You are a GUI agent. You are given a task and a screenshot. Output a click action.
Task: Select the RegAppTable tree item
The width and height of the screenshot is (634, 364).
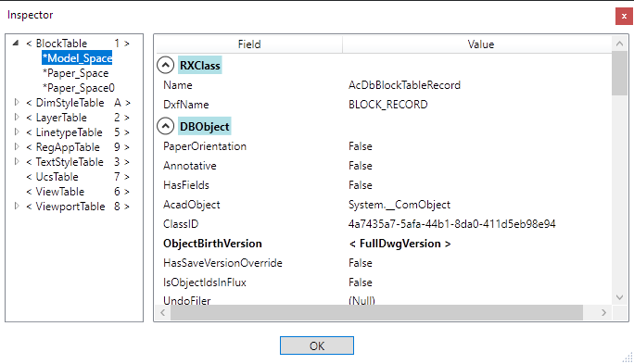click(x=78, y=147)
